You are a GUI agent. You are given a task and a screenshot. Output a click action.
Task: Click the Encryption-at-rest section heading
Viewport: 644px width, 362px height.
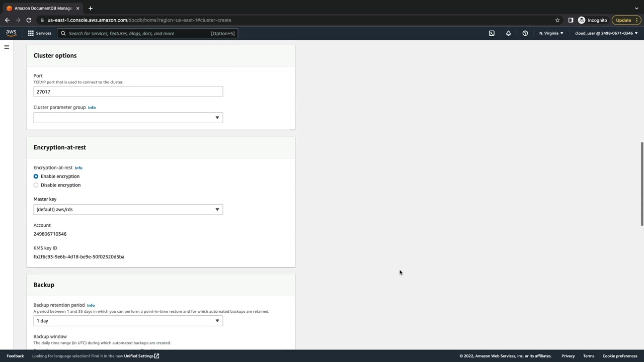[x=60, y=148]
